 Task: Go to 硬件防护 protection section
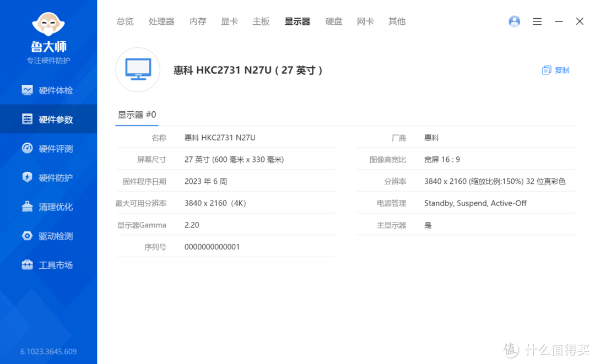tap(48, 177)
